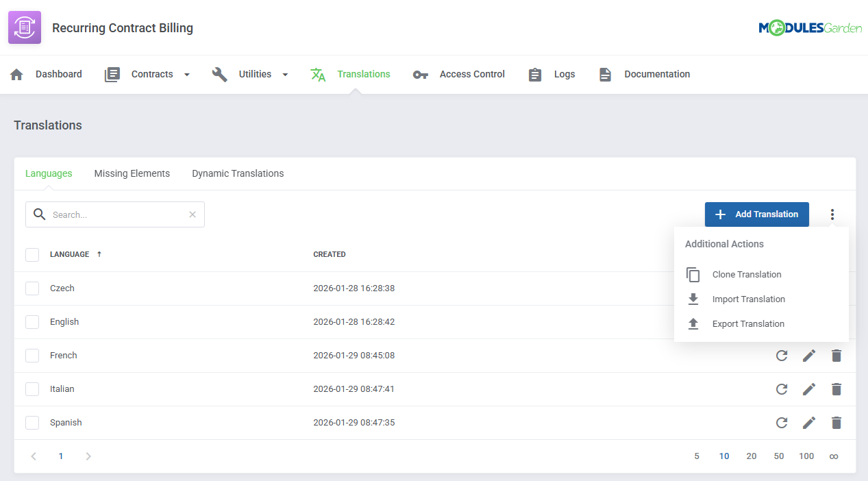Open the Dynamic Translations tab
868x481 pixels.
pyautogui.click(x=238, y=173)
